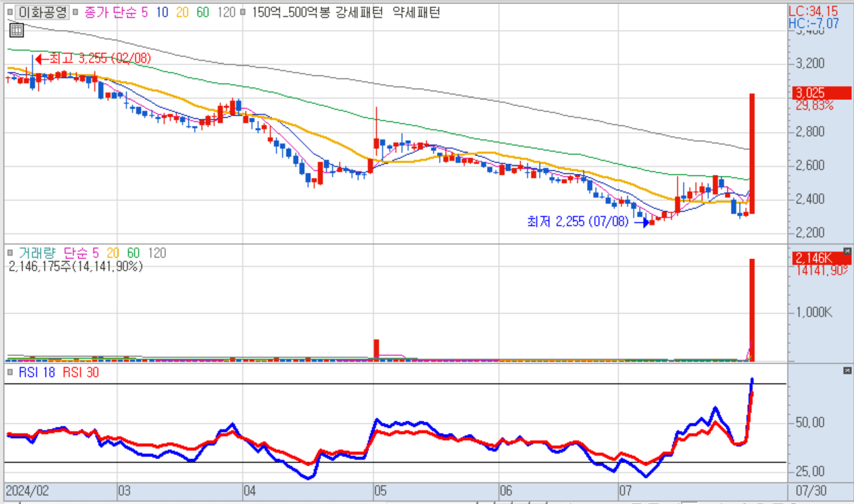The image size is (854, 504).
Task: Select the price 5-day moving average label
Action: [x=144, y=12]
